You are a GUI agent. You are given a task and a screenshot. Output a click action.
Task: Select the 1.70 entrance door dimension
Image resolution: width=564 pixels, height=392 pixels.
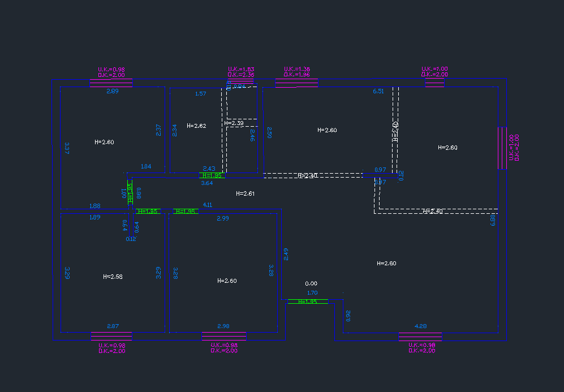click(312, 293)
